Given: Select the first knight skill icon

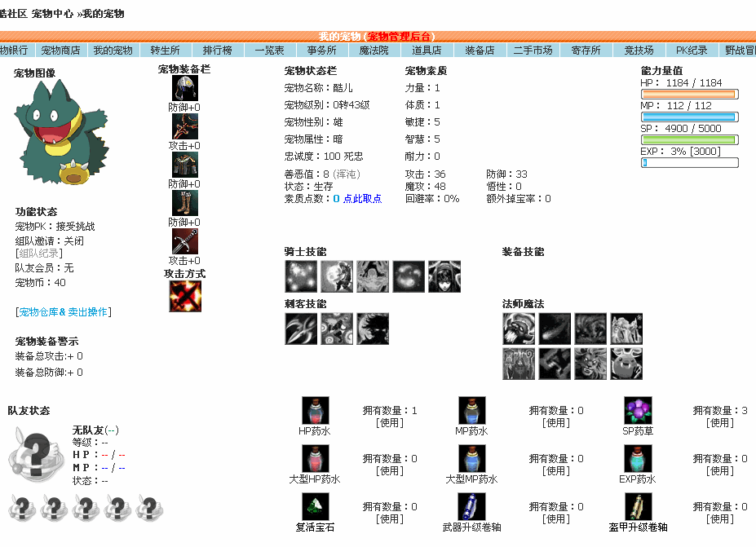Looking at the screenshot, I should pyautogui.click(x=301, y=276).
